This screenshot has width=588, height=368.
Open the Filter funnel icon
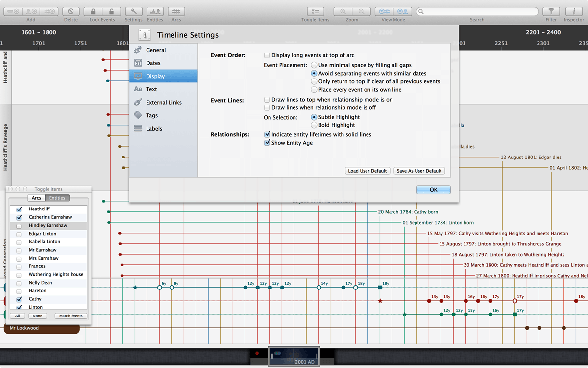[551, 11]
